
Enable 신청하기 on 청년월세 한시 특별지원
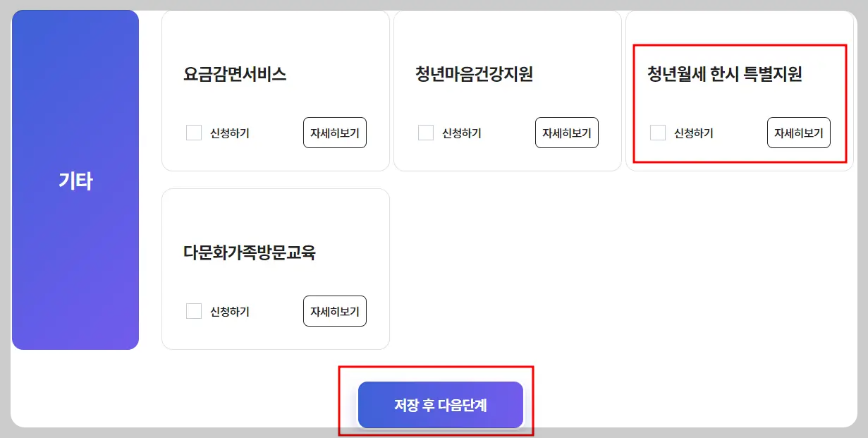tap(658, 133)
